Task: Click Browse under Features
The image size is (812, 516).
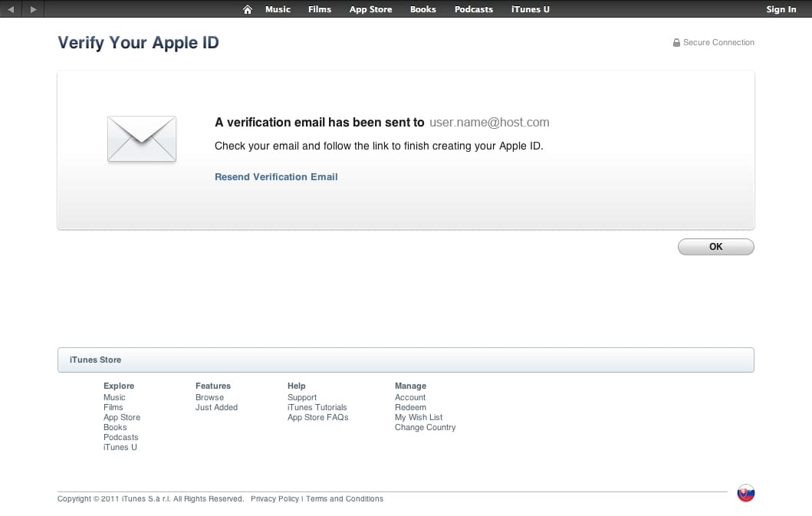Action: (210, 397)
